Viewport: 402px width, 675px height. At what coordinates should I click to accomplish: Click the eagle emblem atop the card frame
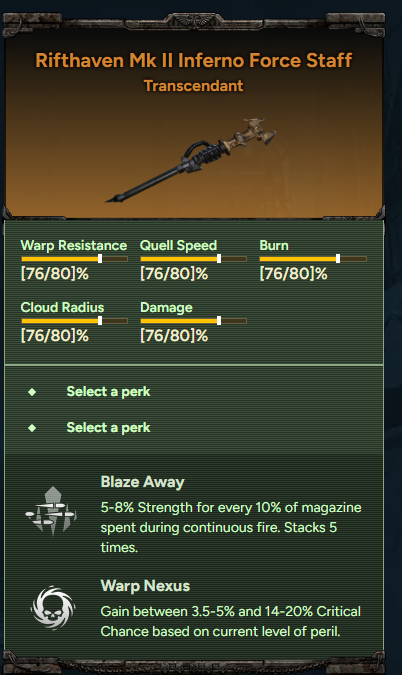pos(194,20)
